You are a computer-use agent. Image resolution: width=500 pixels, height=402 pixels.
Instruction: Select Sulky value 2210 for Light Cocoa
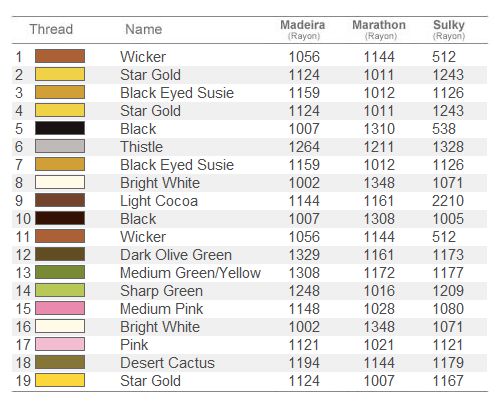(x=448, y=201)
